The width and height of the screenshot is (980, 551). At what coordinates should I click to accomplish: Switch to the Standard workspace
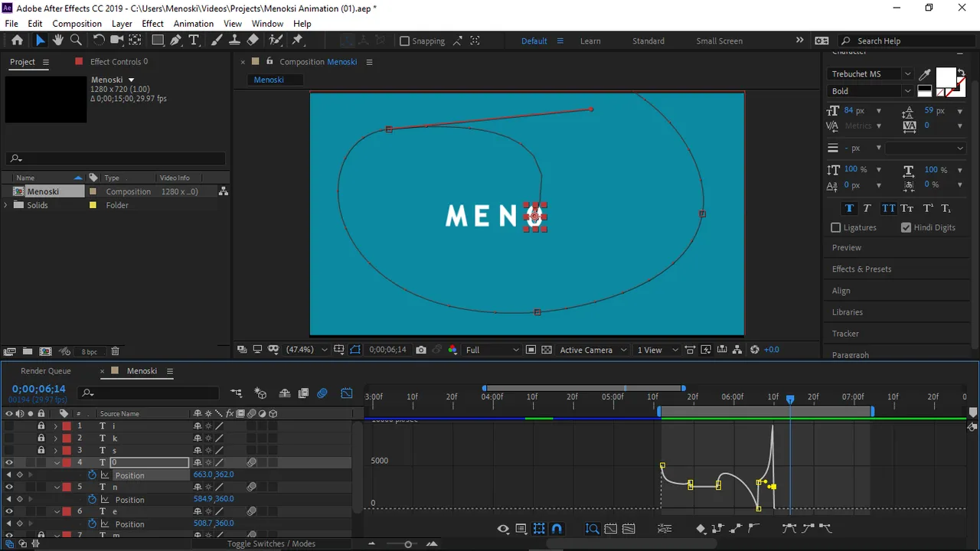pos(648,41)
